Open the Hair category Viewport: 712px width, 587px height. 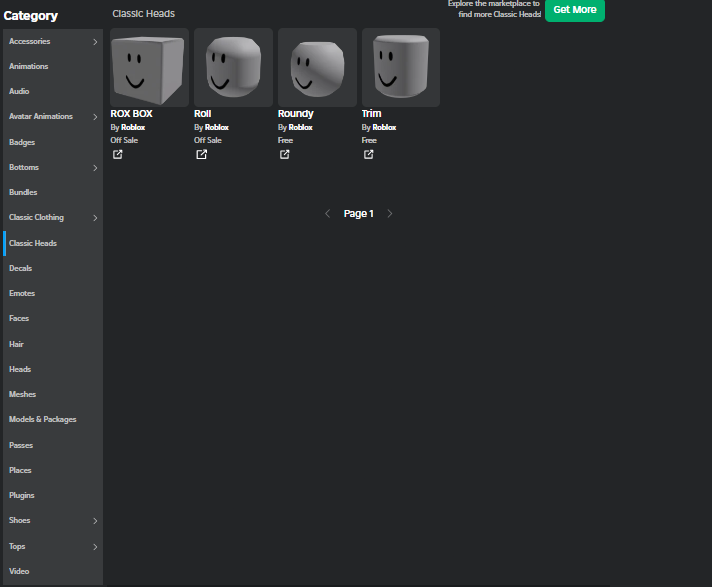click(53, 344)
